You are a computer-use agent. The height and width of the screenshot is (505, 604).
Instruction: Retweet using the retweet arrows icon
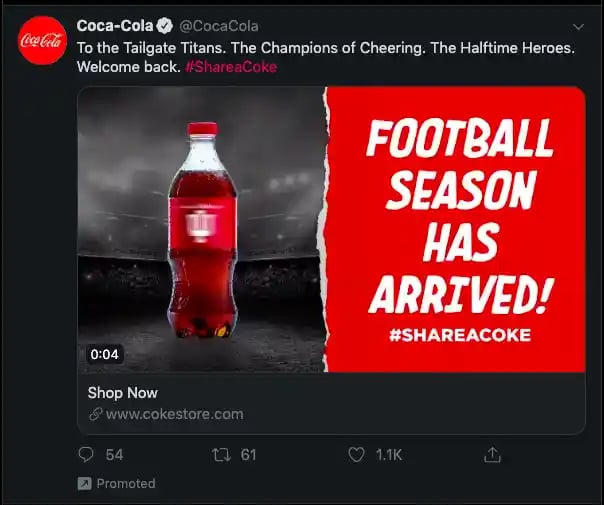click(x=221, y=455)
